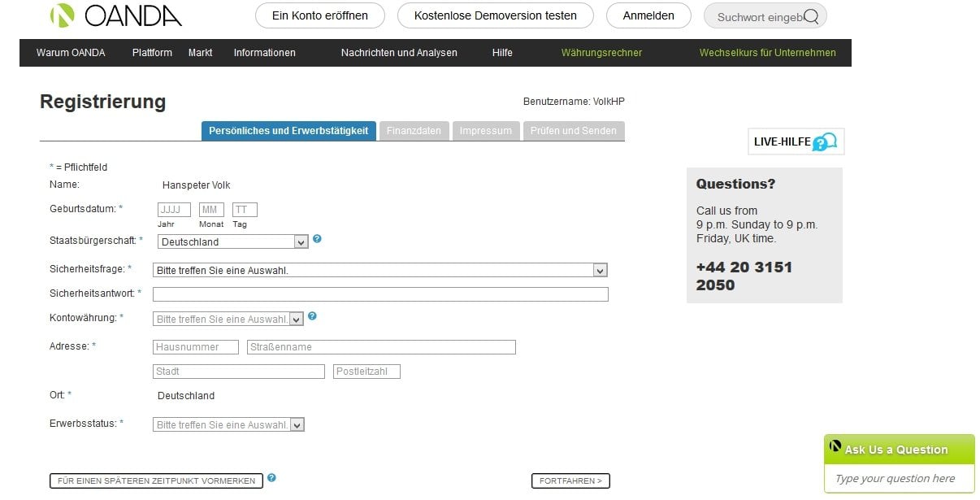Click the birth month MM field
The width and height of the screenshot is (980, 500).
click(211, 210)
